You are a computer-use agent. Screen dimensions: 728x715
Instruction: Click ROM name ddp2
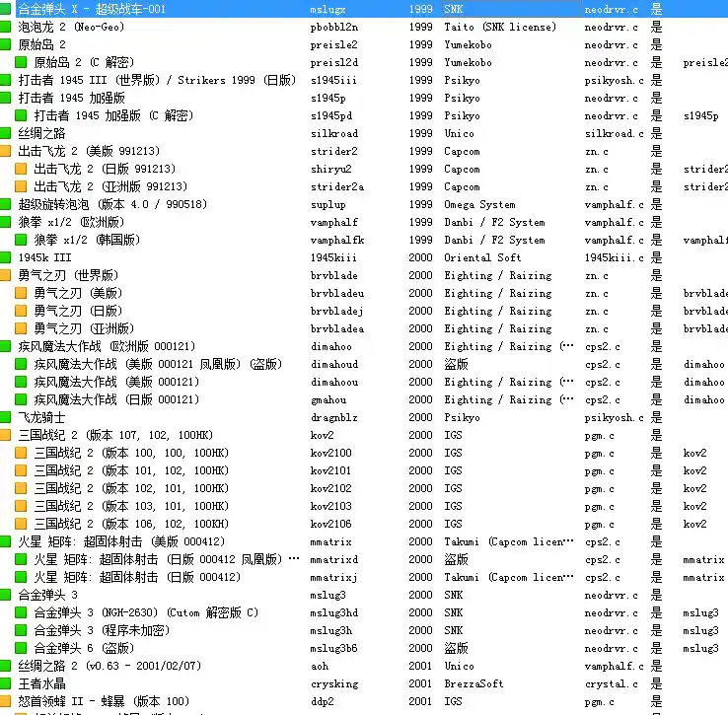pyautogui.click(x=323, y=701)
